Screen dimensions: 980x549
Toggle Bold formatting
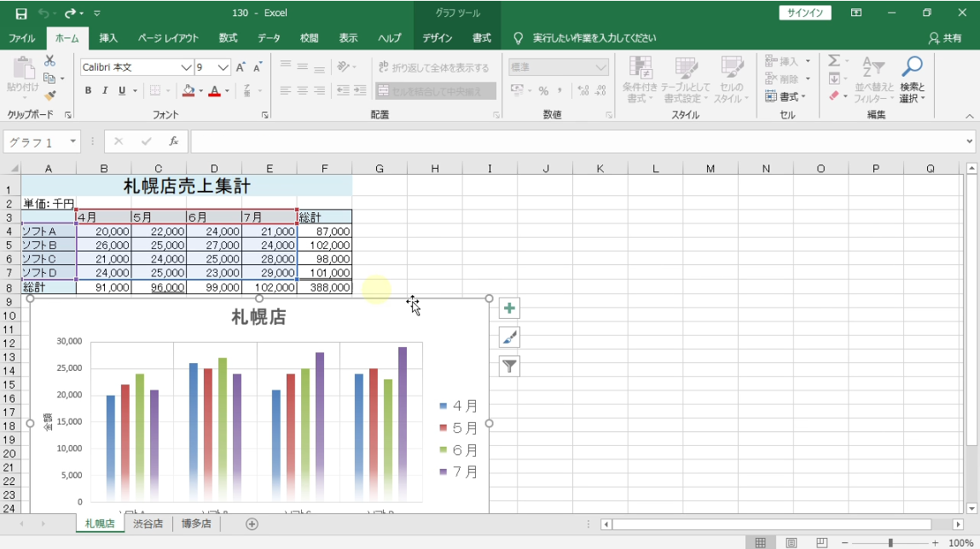[88, 91]
